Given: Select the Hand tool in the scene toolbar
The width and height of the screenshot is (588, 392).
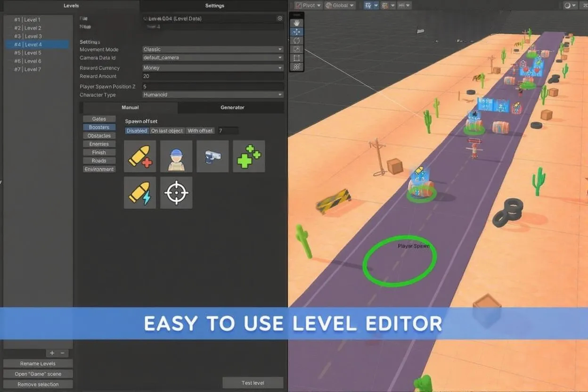Looking at the screenshot, I should pyautogui.click(x=297, y=22).
